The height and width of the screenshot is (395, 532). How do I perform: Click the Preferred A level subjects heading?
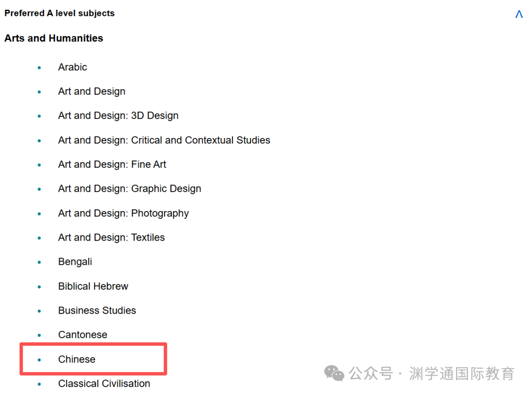(x=60, y=13)
